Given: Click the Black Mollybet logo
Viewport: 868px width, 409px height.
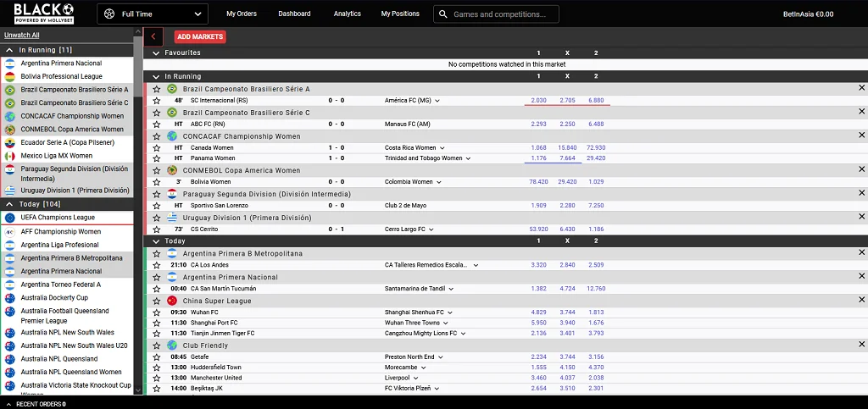Looking at the screenshot, I should coord(44,14).
